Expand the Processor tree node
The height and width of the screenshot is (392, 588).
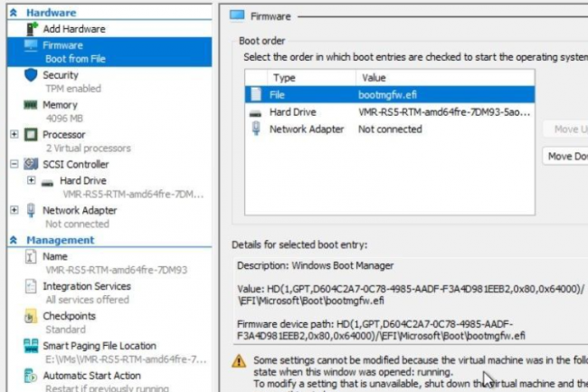(x=14, y=135)
